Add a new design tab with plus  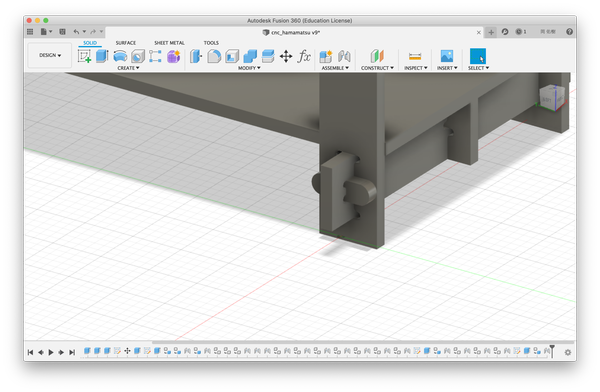click(x=491, y=32)
